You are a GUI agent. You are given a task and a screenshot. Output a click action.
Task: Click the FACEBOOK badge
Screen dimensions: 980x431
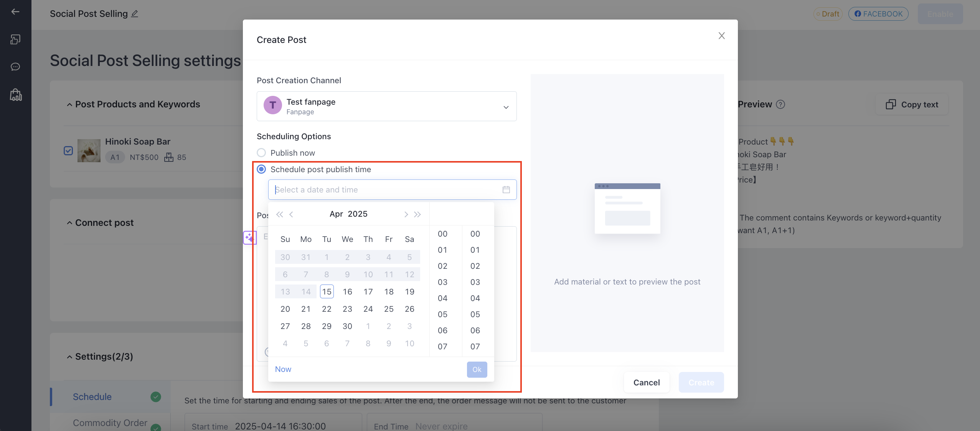pyautogui.click(x=878, y=14)
